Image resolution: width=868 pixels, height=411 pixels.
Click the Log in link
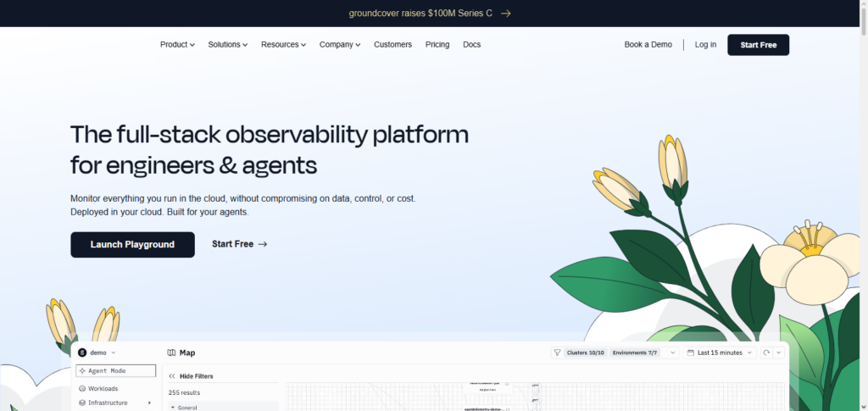(x=705, y=45)
